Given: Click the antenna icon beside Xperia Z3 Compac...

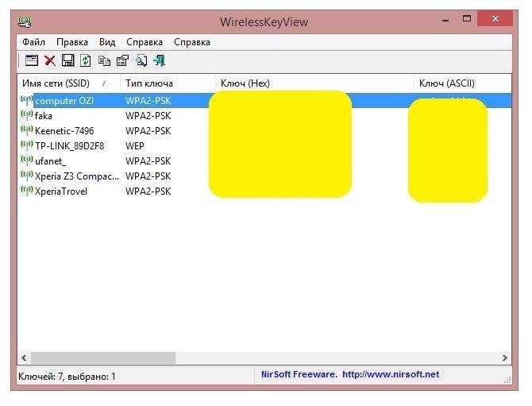Looking at the screenshot, I should pyautogui.click(x=27, y=176).
